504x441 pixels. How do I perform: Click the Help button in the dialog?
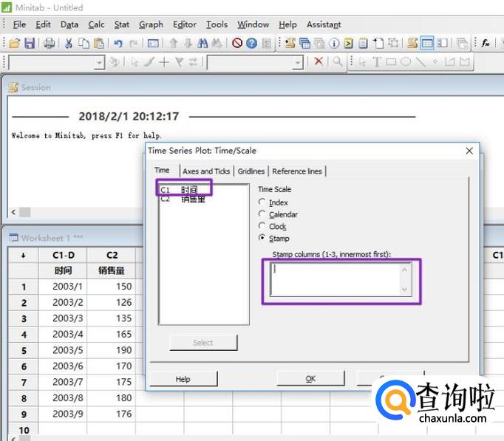[x=183, y=379]
